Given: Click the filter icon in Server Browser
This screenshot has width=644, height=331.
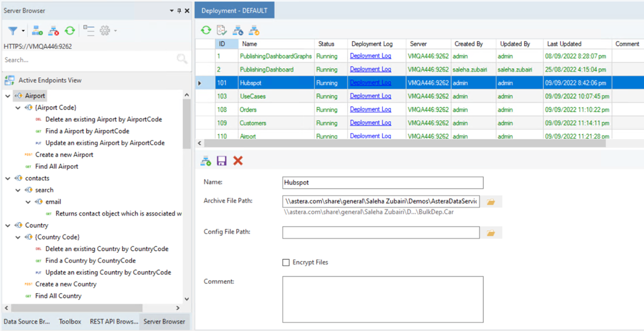Looking at the screenshot, I should click(13, 31).
